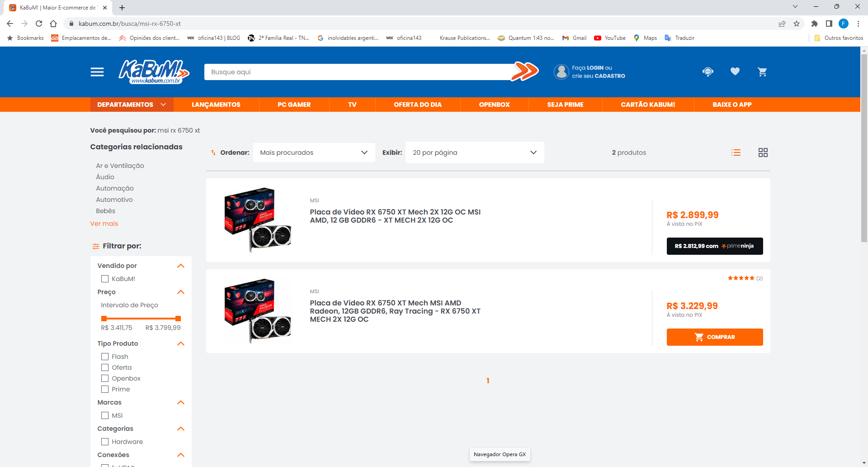
Task: Open OFERTA DO DIA menu item
Action: tap(418, 105)
